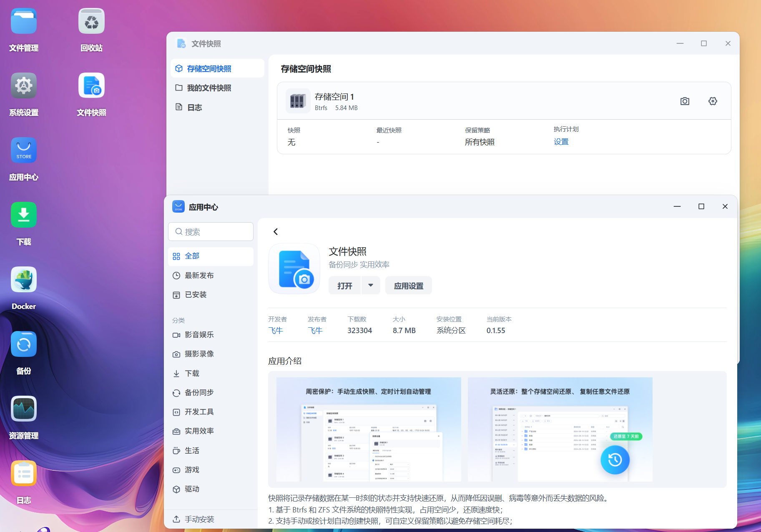Browse the 生活 category
The height and width of the screenshot is (532, 761).
pos(211,451)
